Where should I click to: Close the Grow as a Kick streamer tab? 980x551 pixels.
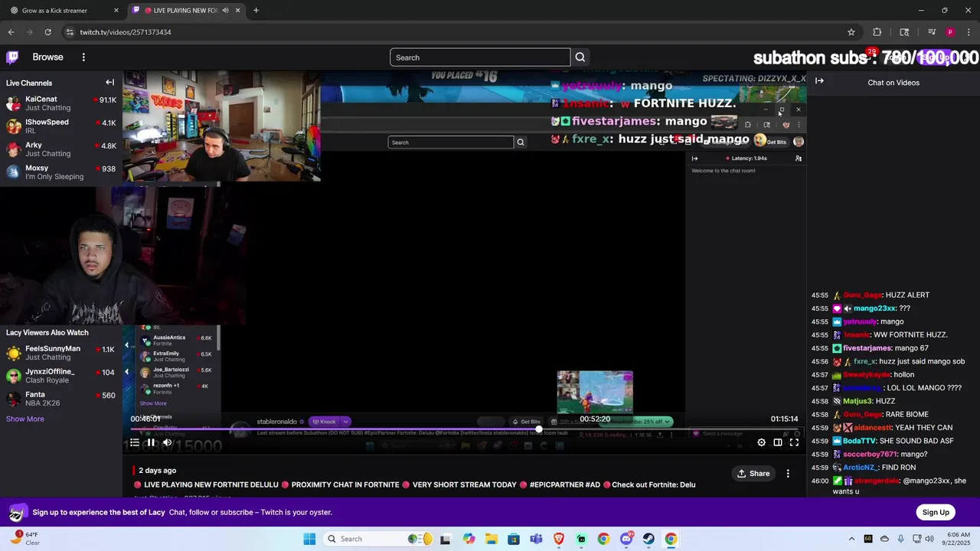point(116,11)
